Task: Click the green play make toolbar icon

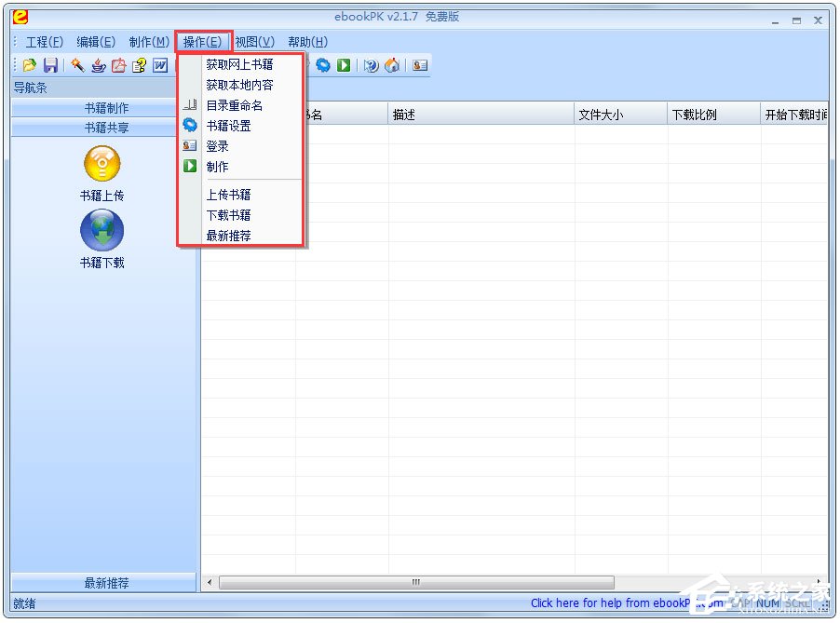Action: (344, 65)
